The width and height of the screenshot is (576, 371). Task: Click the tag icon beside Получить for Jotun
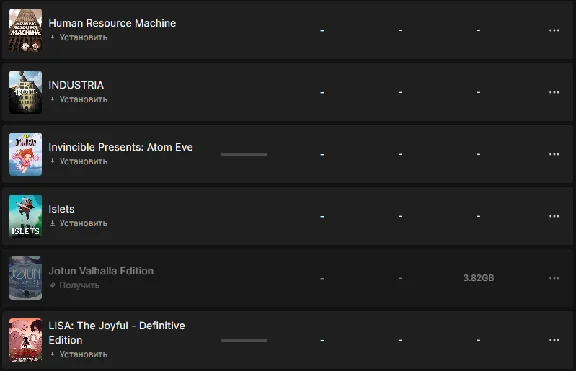pyautogui.click(x=53, y=285)
